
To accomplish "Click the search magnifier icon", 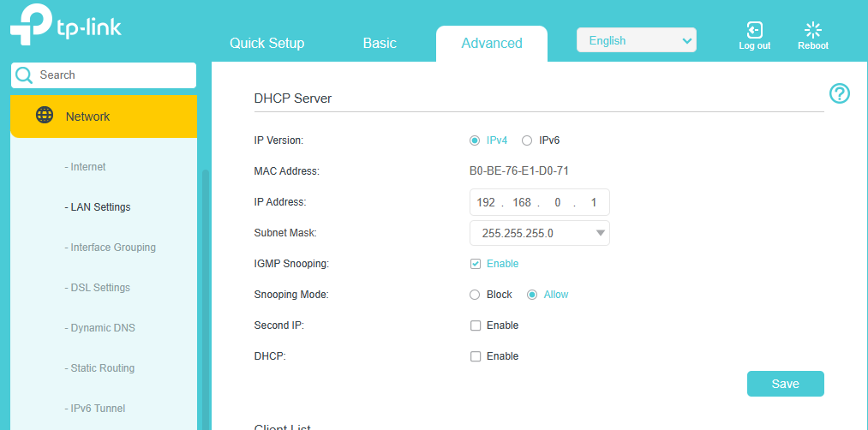I will [x=24, y=75].
